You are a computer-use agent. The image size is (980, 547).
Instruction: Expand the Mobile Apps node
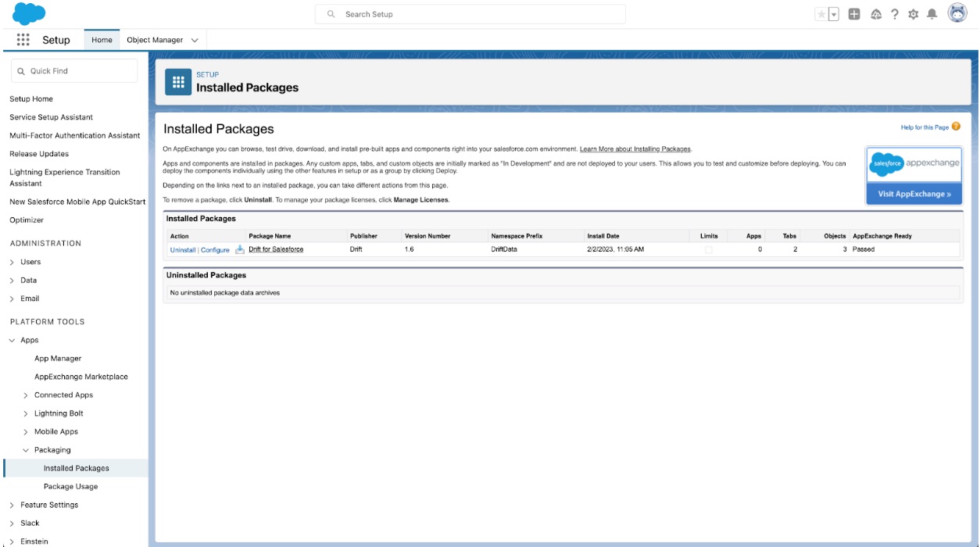click(x=26, y=432)
